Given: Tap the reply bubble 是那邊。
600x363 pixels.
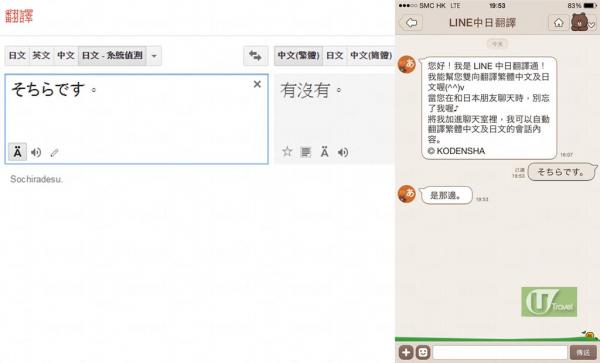Looking at the screenshot, I should pyautogui.click(x=446, y=195).
